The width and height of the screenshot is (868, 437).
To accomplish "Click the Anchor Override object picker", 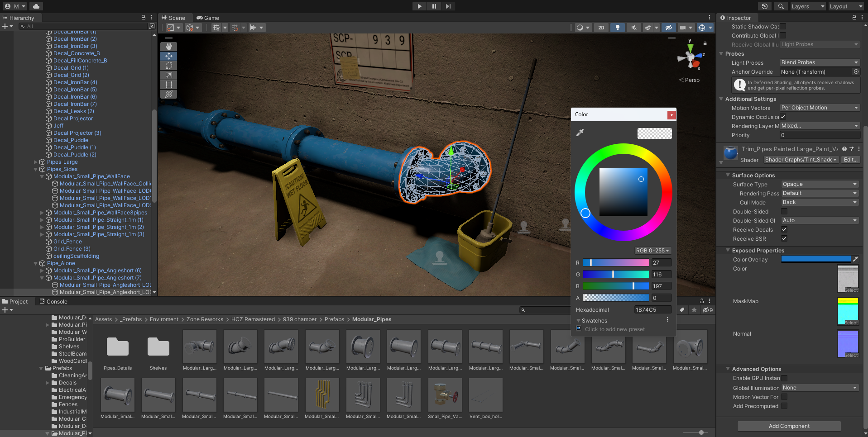I will tap(856, 71).
